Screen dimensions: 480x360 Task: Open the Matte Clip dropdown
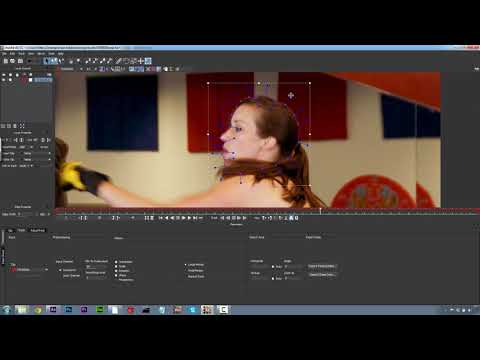36,160
